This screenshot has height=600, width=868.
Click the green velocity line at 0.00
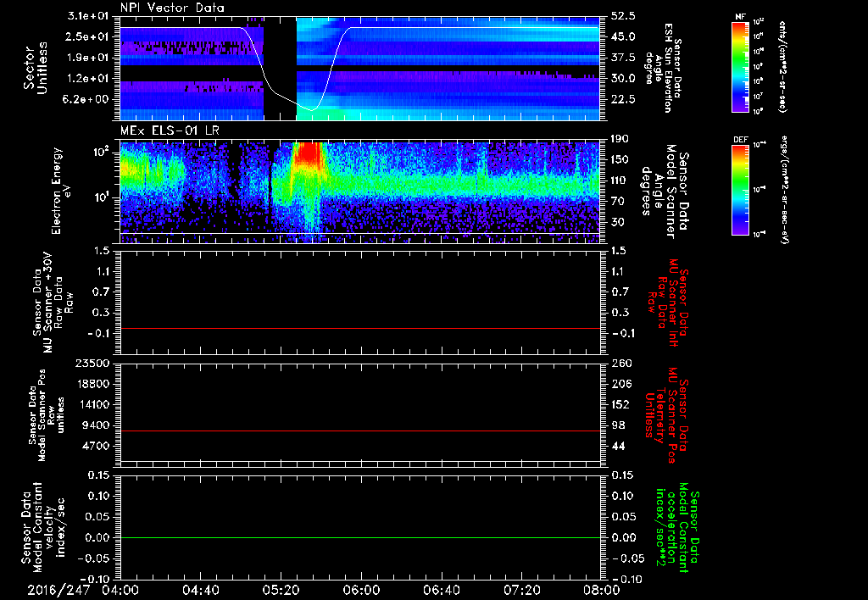(x=360, y=537)
